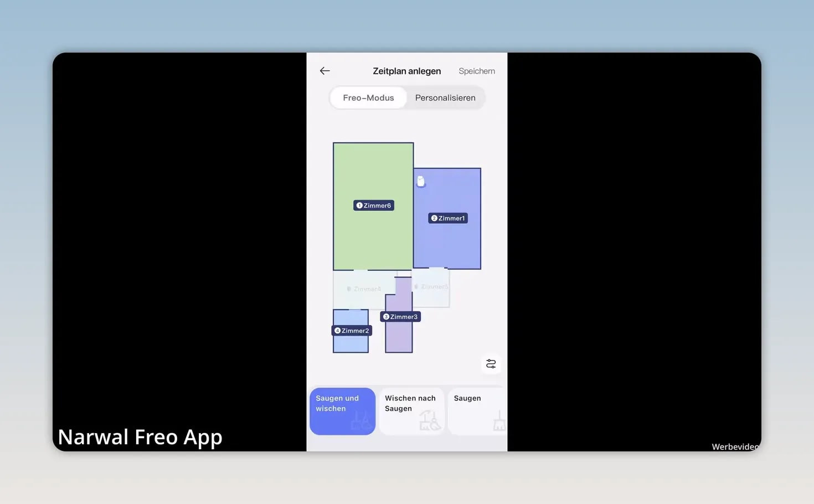Choose the Saugen und wischen mode
Image resolution: width=814 pixels, height=504 pixels.
(342, 411)
